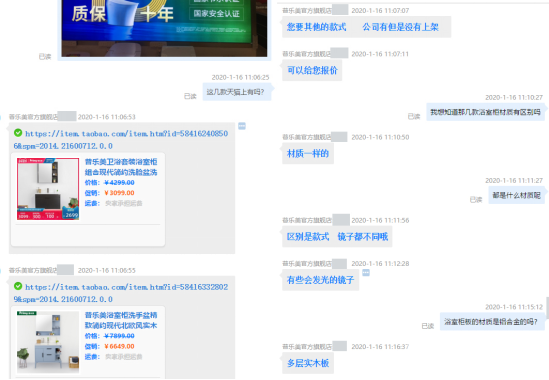549x380 pixels.
Task: Open the blue bathroom cabinet product thumbnail
Action: (x=48, y=342)
